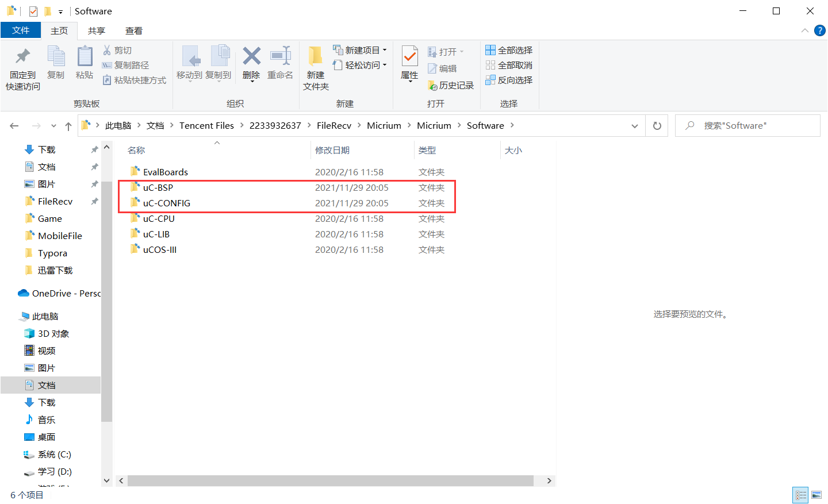Go up one folder level
This screenshot has height=504, width=828.
[68, 126]
